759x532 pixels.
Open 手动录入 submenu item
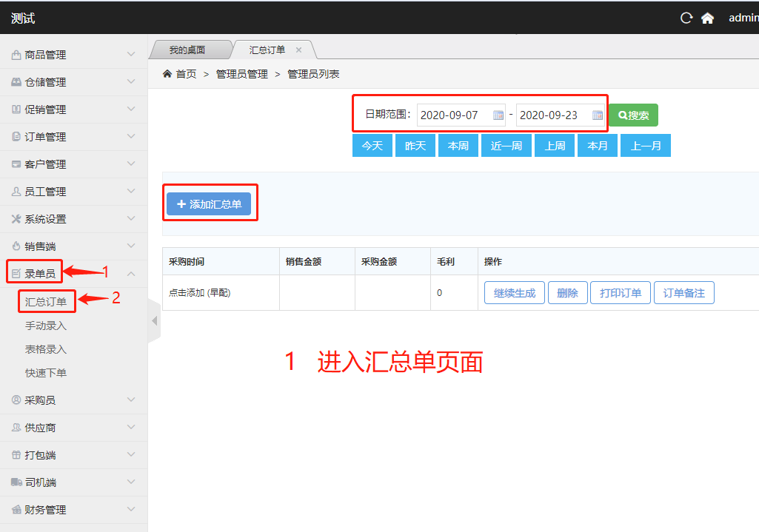pyautogui.click(x=46, y=326)
